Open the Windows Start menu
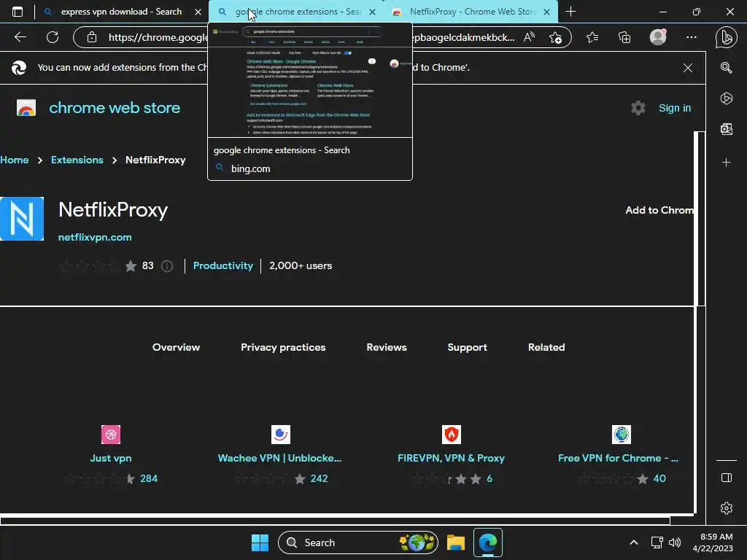 tap(260, 542)
